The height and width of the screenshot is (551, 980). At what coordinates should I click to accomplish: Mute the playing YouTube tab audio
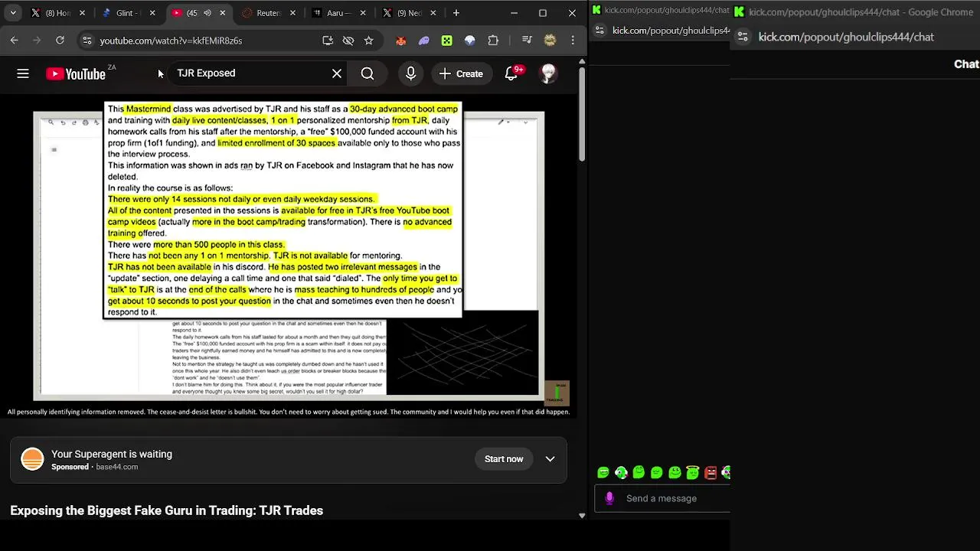207,13
